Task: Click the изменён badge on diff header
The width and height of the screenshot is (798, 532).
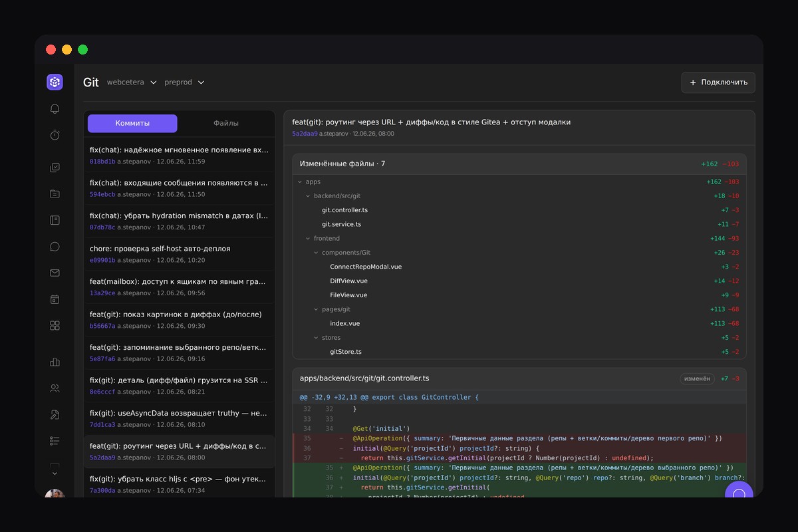Action: (x=697, y=378)
